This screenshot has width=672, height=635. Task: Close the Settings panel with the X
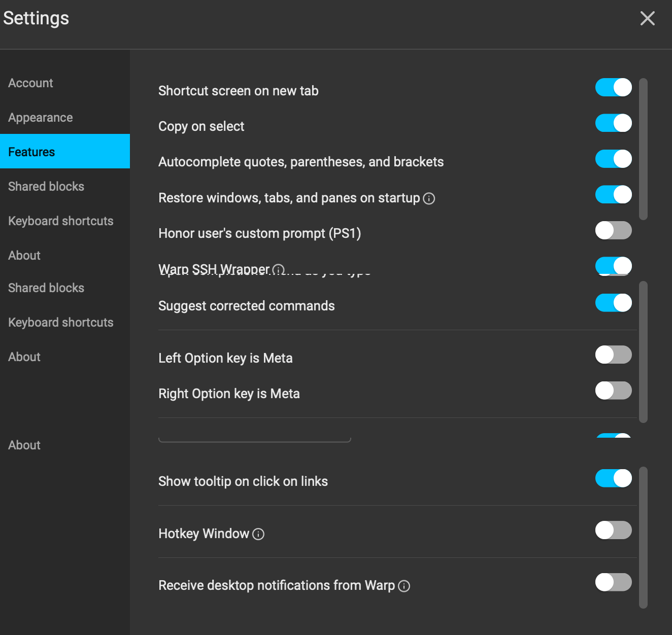647,19
